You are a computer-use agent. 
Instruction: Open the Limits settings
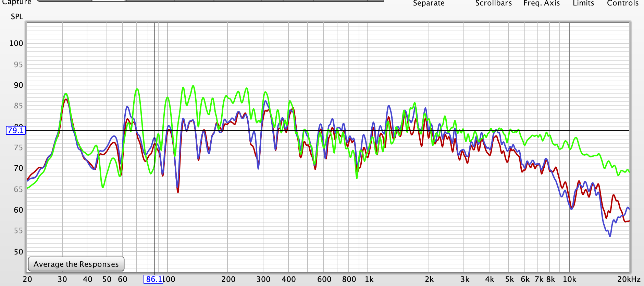pyautogui.click(x=583, y=3)
